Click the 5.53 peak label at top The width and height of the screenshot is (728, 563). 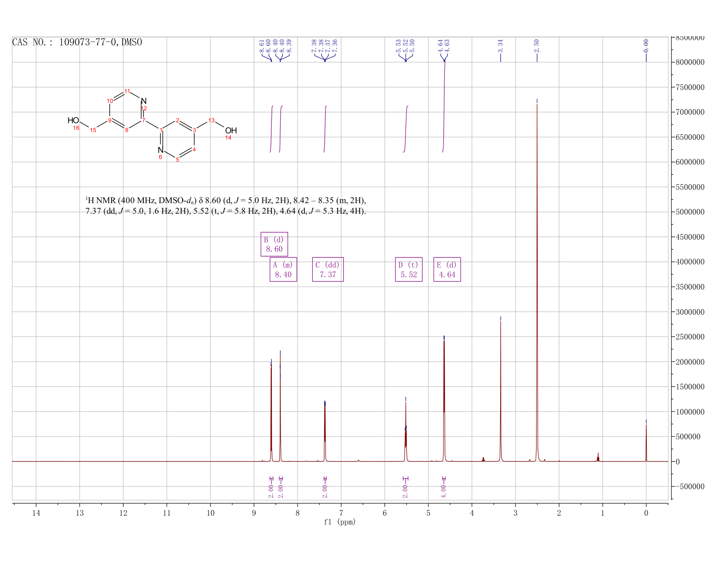point(398,45)
